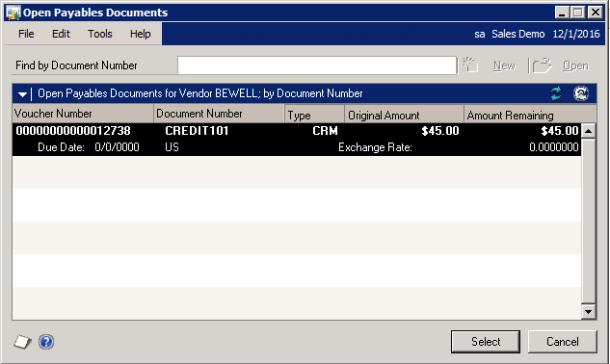Viewport: 610px width, 364px height.
Task: Close the Open Payables Documents window
Action: [596, 13]
